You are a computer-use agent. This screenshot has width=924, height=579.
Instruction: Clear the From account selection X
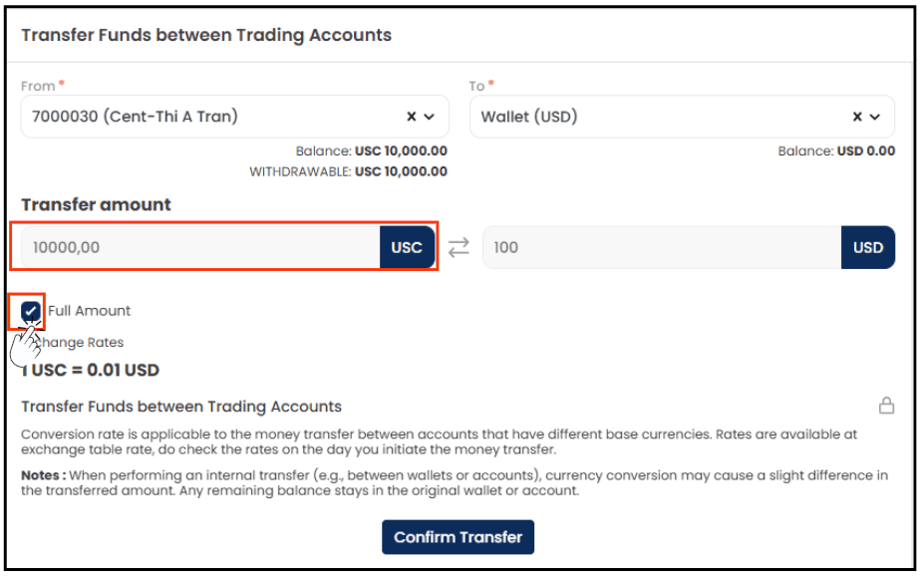click(412, 117)
